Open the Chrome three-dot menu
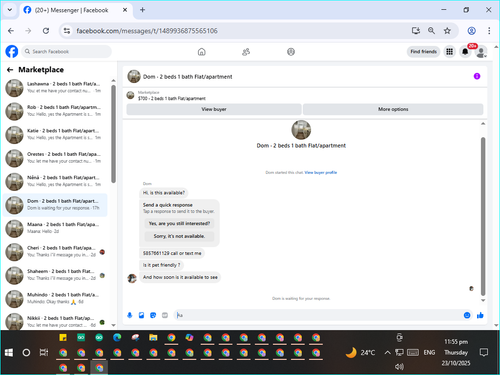Viewport: 500px width, 375px height. (489, 31)
